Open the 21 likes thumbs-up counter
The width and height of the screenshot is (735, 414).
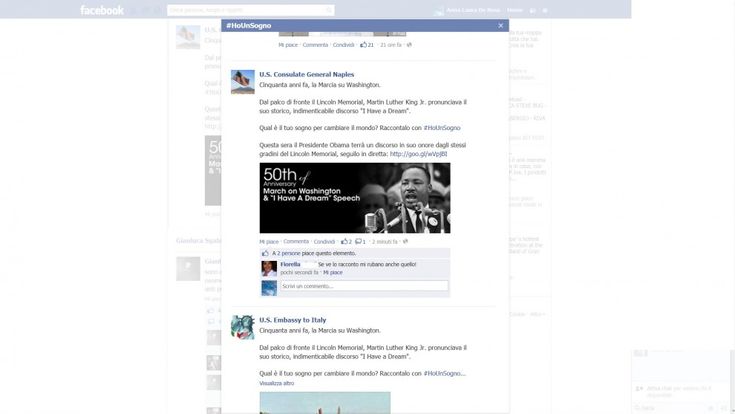pos(367,45)
